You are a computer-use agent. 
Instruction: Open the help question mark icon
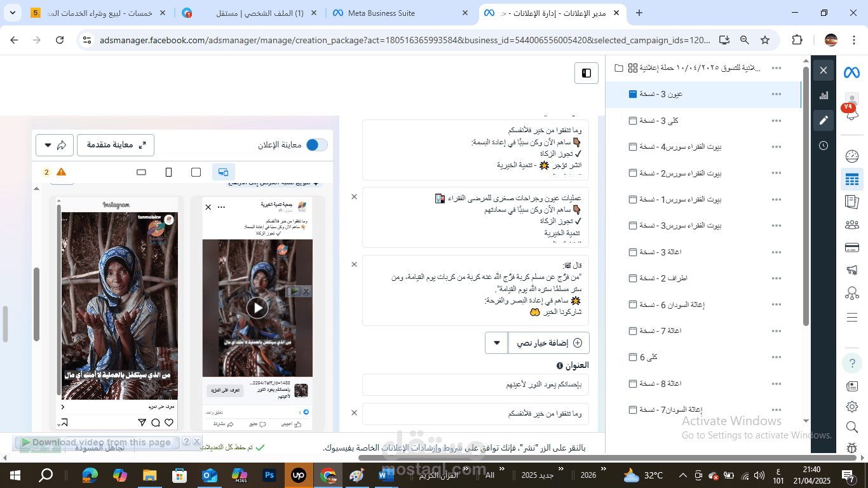[x=852, y=363]
